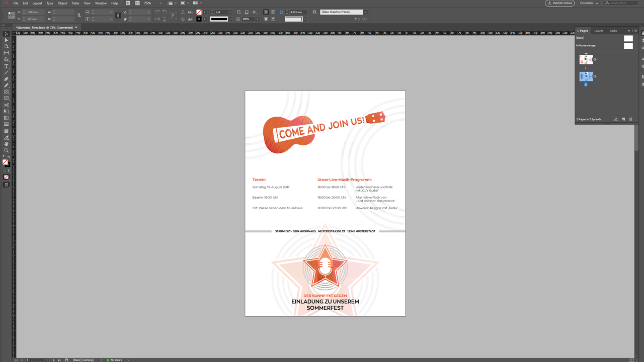This screenshot has height=362, width=644.
Task: Select the Gradient Swatch tool
Action: 7,118
